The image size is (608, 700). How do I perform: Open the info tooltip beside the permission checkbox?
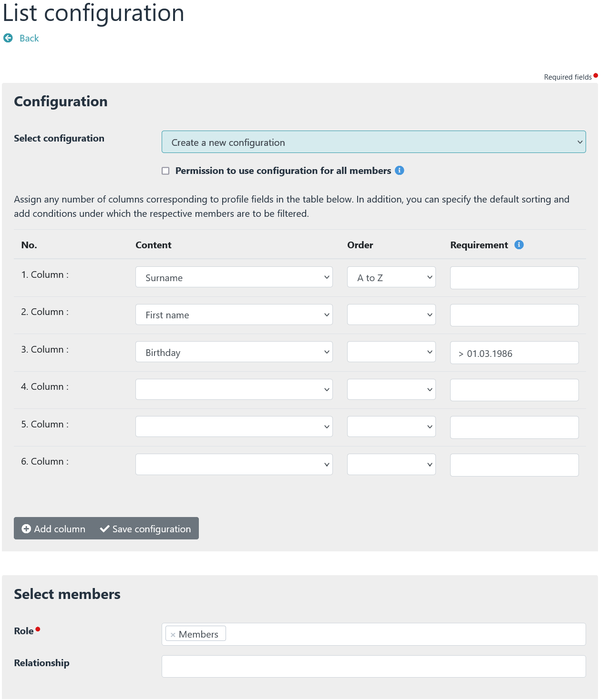click(400, 170)
